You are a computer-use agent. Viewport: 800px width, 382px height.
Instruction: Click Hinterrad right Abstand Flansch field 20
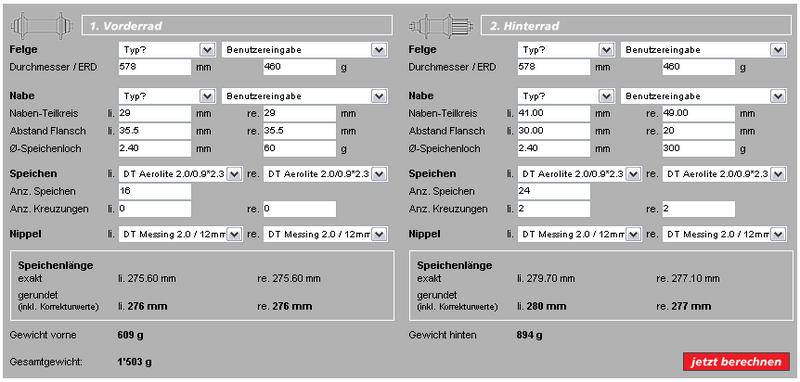tap(698, 131)
